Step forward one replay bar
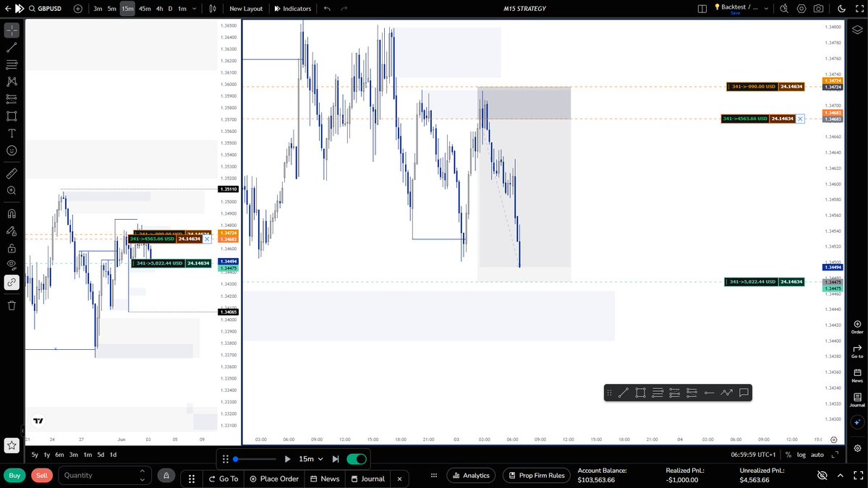Viewport: 868px width, 488px height. pos(335,459)
